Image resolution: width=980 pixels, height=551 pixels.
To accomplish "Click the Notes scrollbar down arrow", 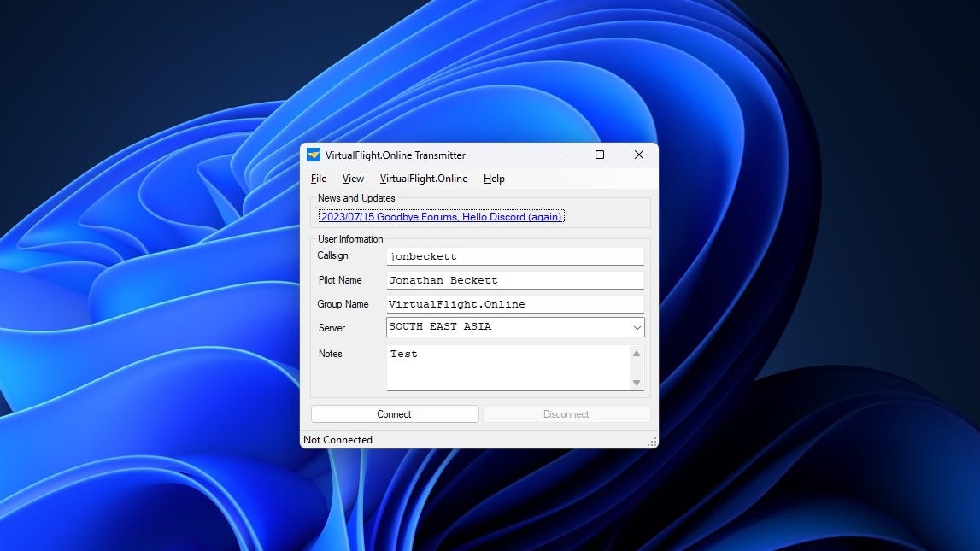I will tap(637, 383).
